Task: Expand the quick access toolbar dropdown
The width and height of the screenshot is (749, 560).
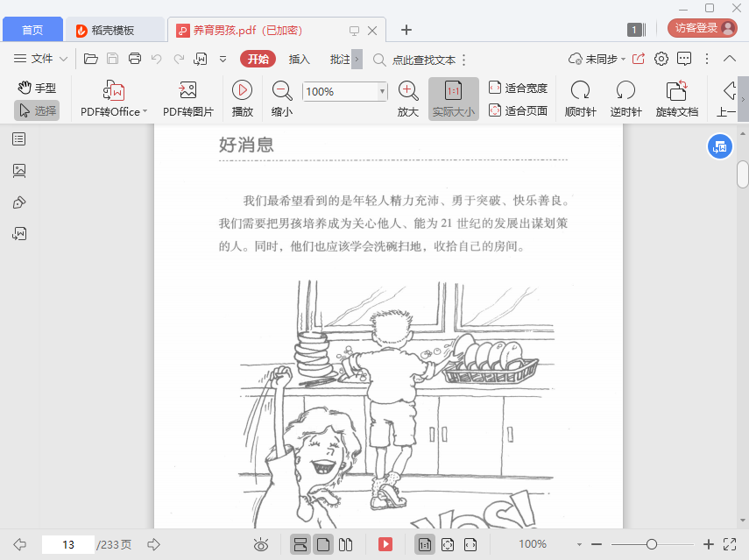Action: coord(223,60)
